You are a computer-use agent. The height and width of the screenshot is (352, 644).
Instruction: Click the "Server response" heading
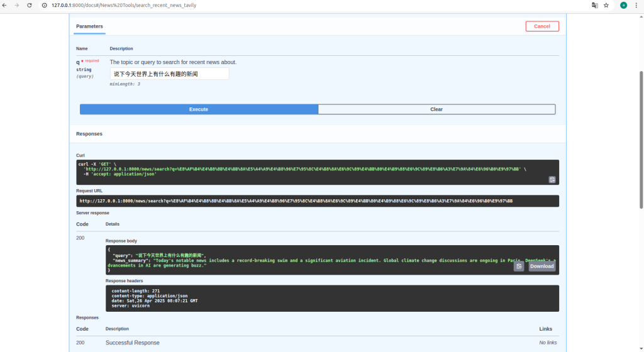click(92, 213)
